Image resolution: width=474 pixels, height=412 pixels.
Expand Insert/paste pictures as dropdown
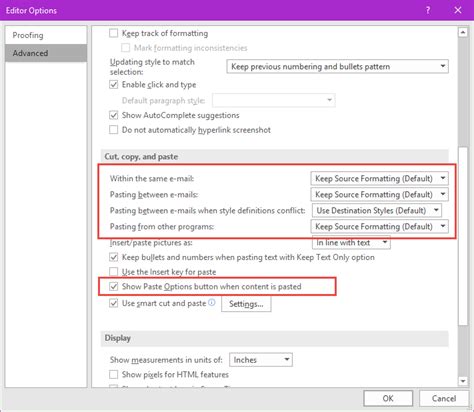point(351,242)
